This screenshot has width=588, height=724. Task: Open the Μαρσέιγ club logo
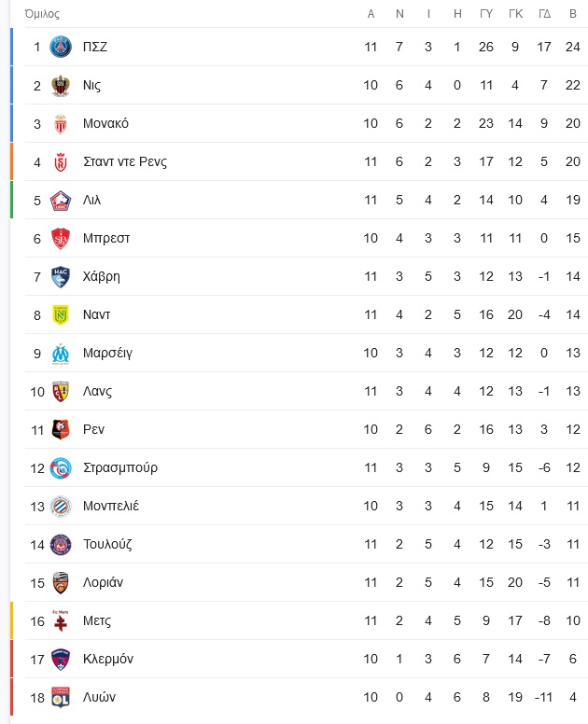point(61,354)
